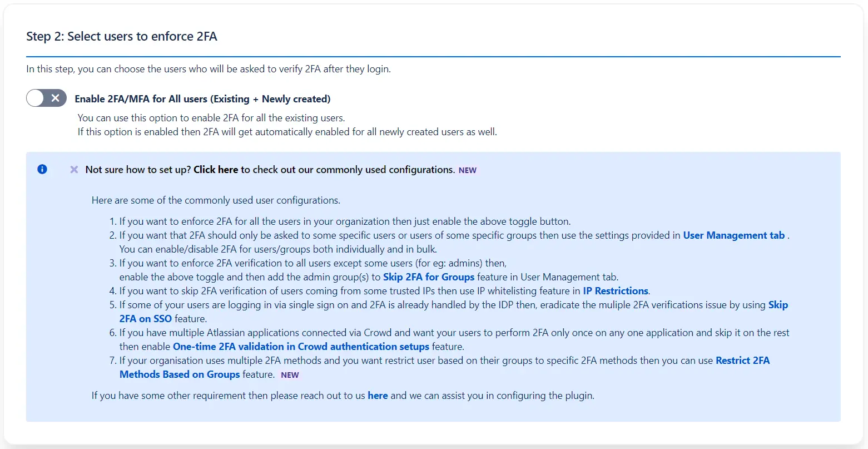Open the "2FA on SSO" feature link

click(x=145, y=319)
